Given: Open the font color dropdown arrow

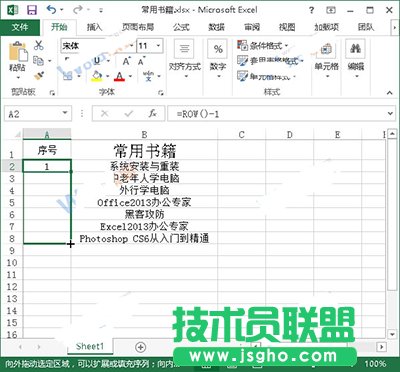Looking at the screenshot, I should (130, 76).
